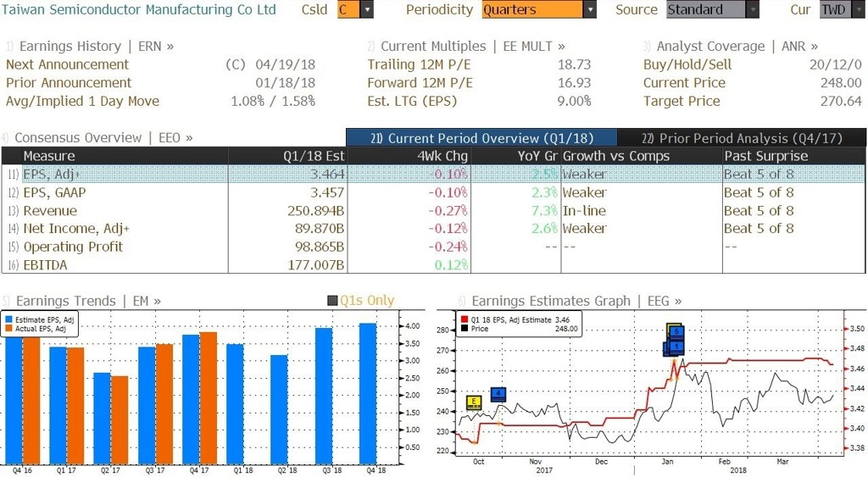Click the Q3 18 estimate EPS bar

tap(324, 397)
